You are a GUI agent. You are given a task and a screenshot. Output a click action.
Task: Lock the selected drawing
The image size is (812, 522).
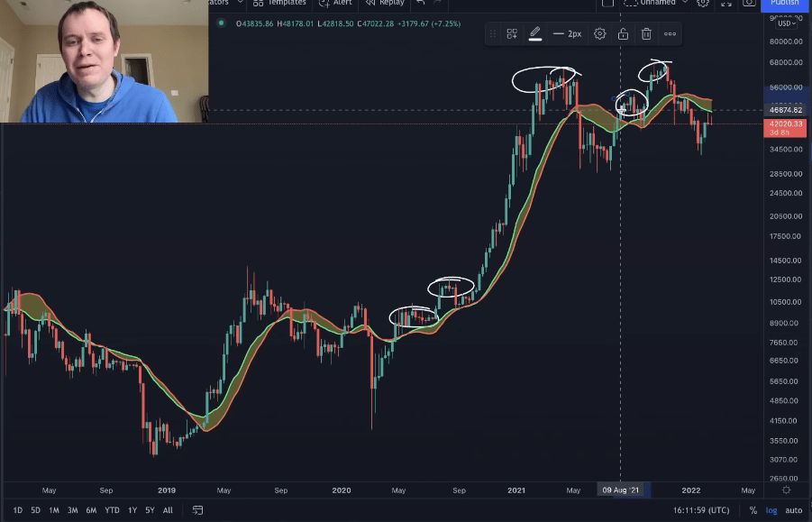pyautogui.click(x=623, y=34)
